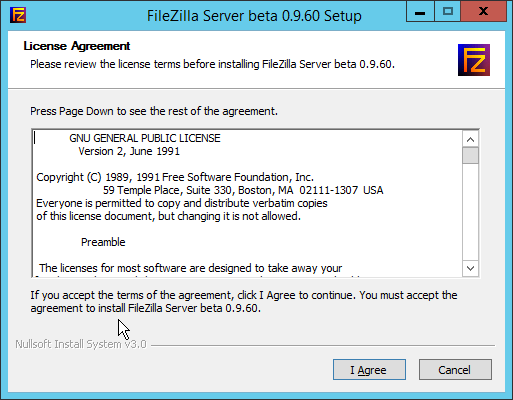Click the GNU GENERAL PUBLIC LICENSE heading line
Viewport: 513px width, 400px height.
(x=145, y=138)
